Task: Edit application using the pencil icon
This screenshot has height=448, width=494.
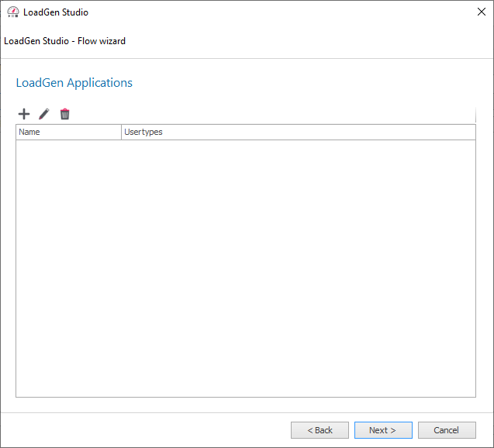Action: click(x=44, y=114)
